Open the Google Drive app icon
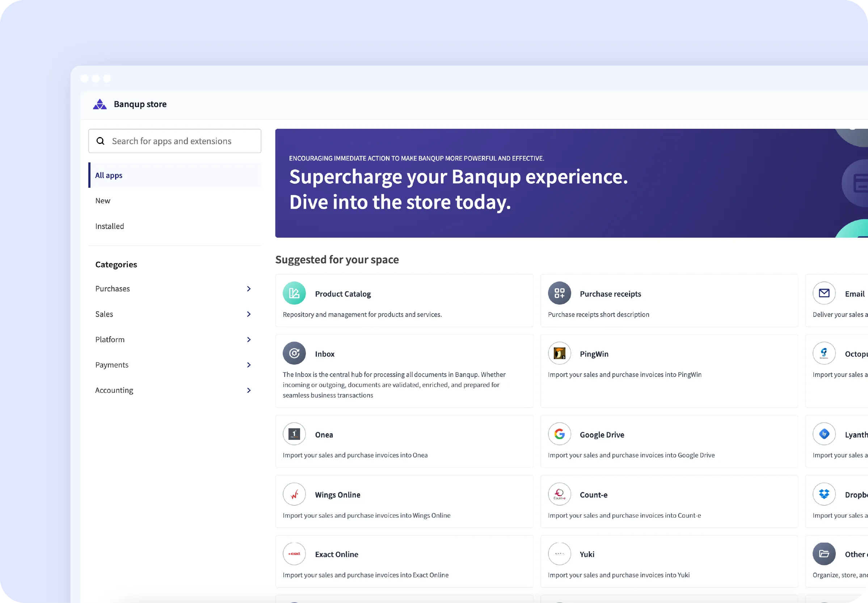This screenshot has width=868, height=603. coord(560,434)
